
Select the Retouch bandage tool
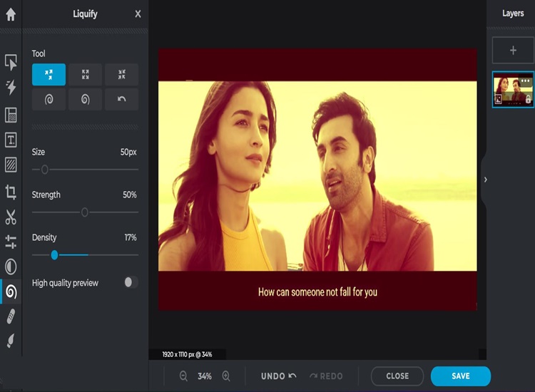pyautogui.click(x=11, y=316)
